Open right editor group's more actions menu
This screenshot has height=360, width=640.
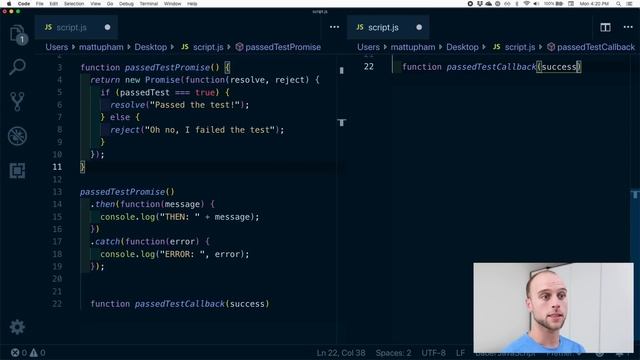pos(628,27)
